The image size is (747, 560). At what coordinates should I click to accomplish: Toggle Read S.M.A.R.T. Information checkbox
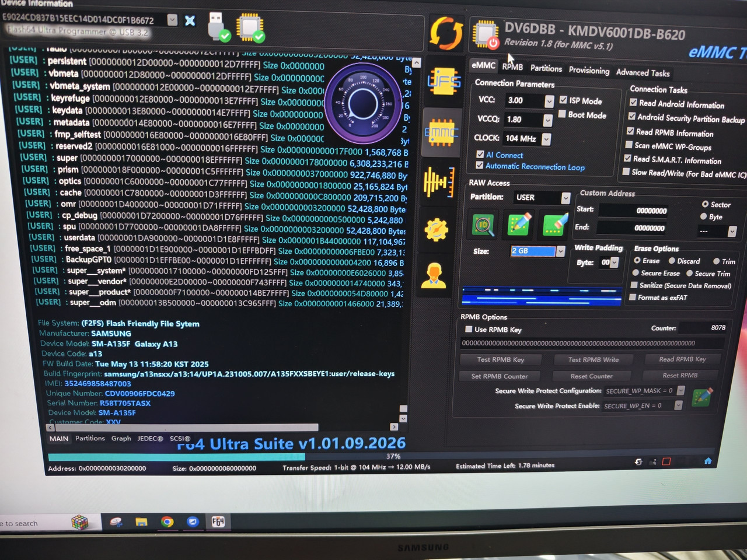coord(627,158)
